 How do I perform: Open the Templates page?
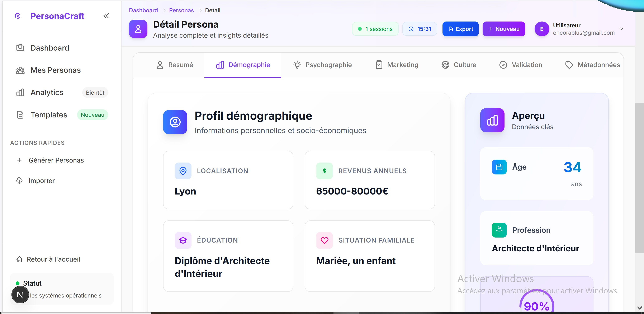coord(49,115)
